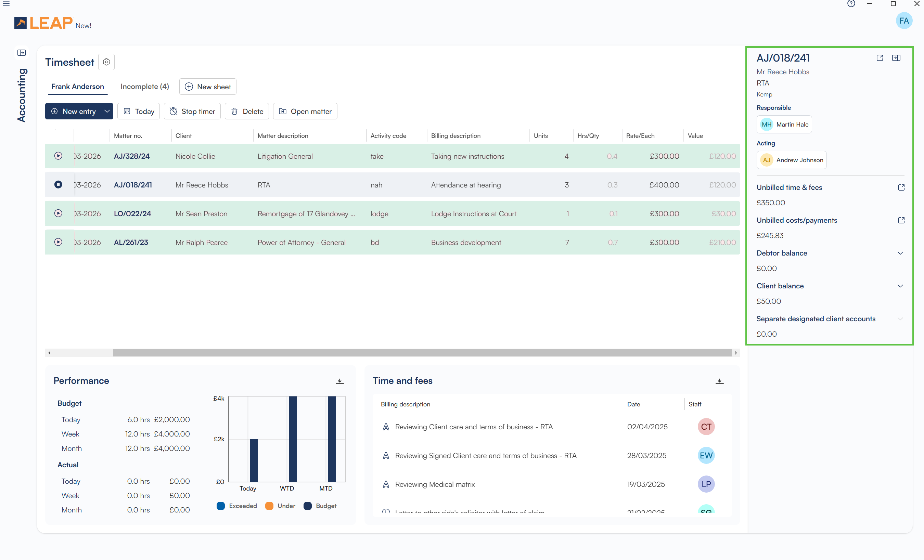Open Unbilled time & fees external link
This screenshot has height=560, width=924.
(x=901, y=187)
